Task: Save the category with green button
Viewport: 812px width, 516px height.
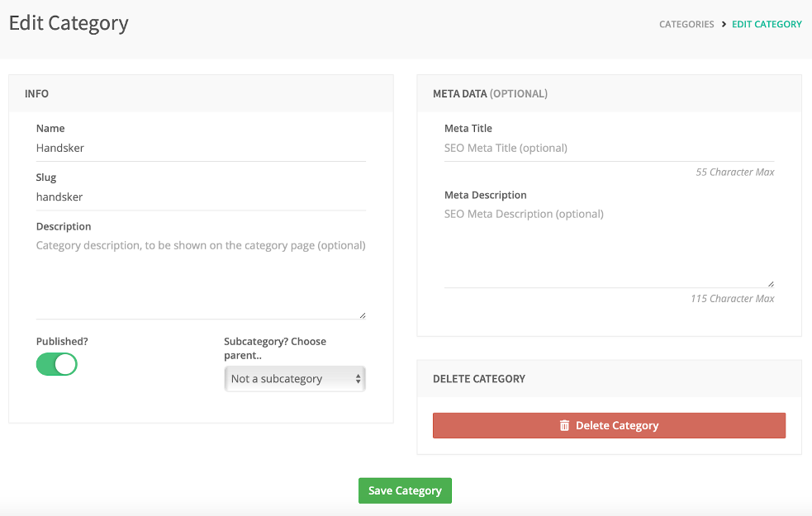Action: tap(405, 490)
